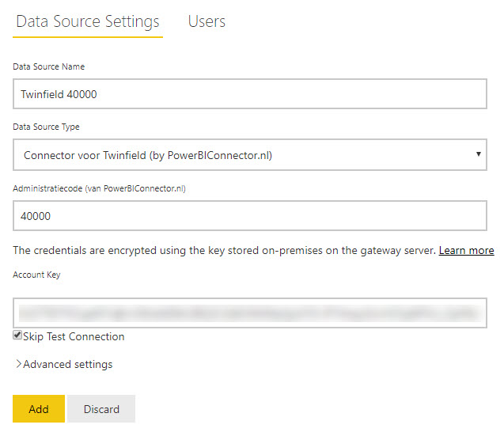
Task: Click the Data Source Type label
Action: [x=46, y=127]
